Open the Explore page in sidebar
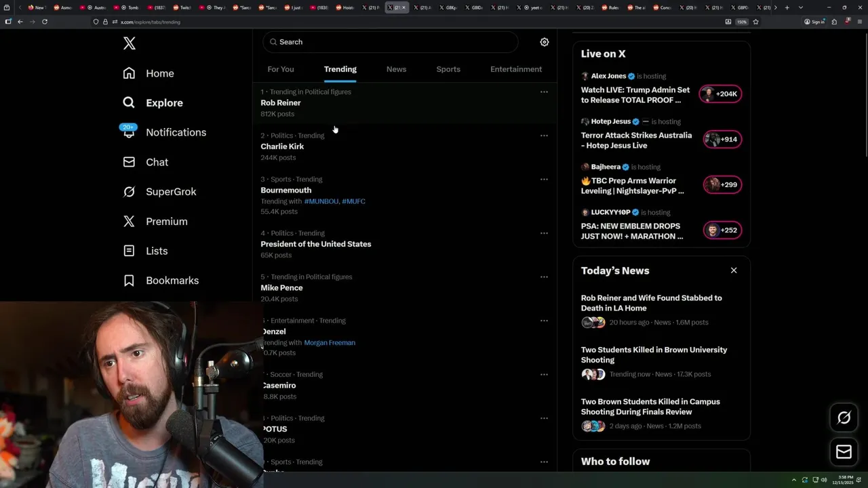The image size is (868, 488). click(153, 103)
